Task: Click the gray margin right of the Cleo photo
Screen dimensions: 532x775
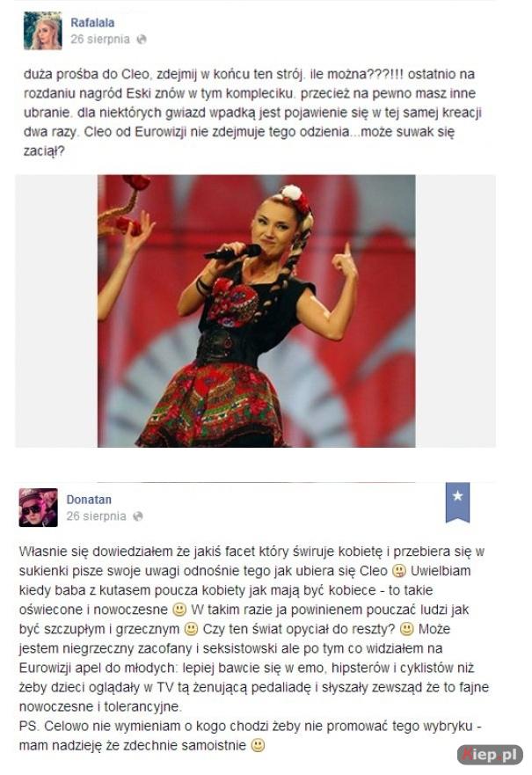Action: (x=455, y=311)
